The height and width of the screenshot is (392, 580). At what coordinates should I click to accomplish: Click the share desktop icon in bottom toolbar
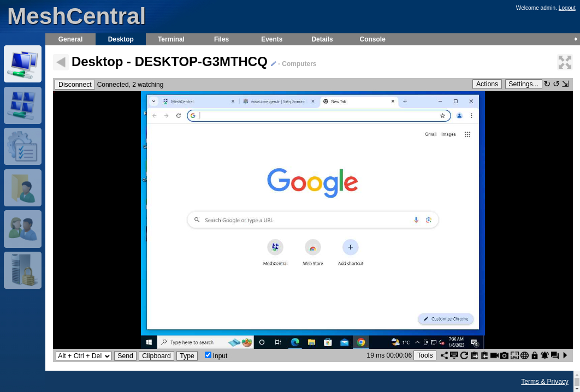[444, 355]
